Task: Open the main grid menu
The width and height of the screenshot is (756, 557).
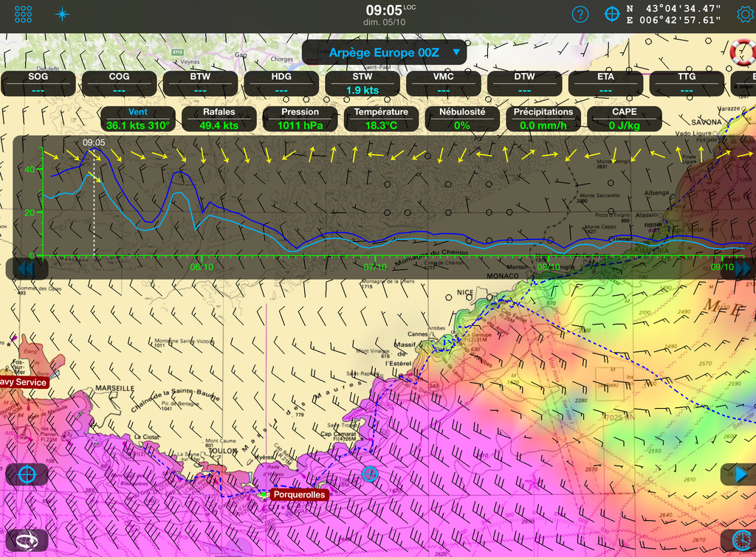Action: [x=24, y=14]
